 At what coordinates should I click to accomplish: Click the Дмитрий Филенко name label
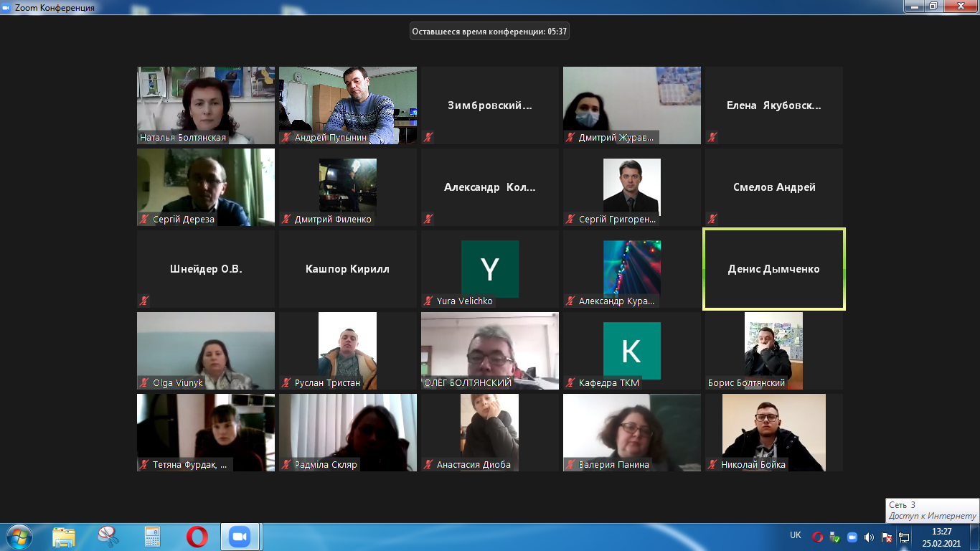tap(333, 219)
